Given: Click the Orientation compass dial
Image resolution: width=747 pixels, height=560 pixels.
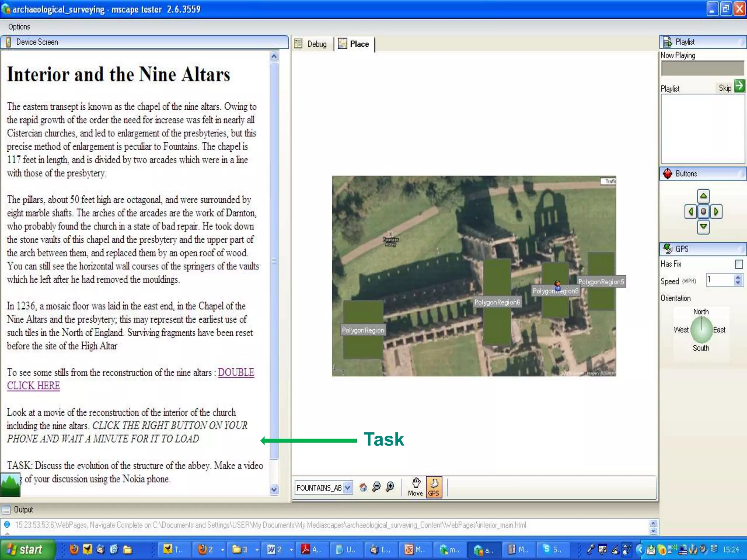Looking at the screenshot, I should pyautogui.click(x=701, y=330).
